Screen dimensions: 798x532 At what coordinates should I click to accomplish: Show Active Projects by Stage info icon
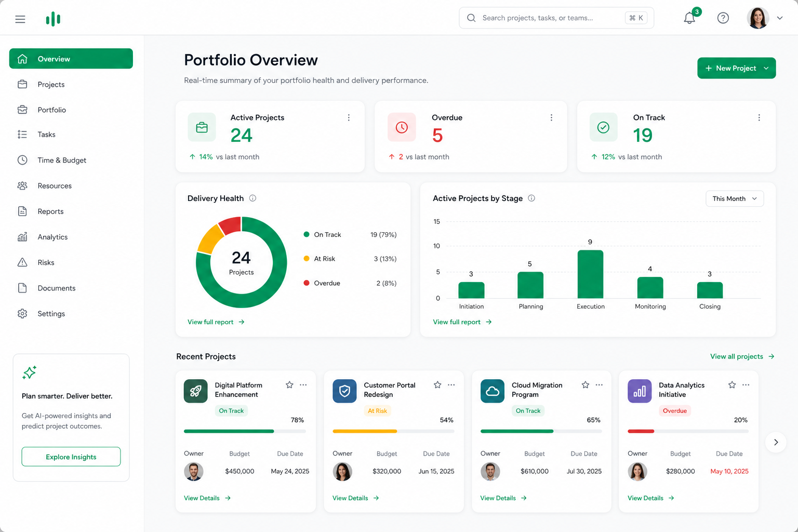pos(531,198)
